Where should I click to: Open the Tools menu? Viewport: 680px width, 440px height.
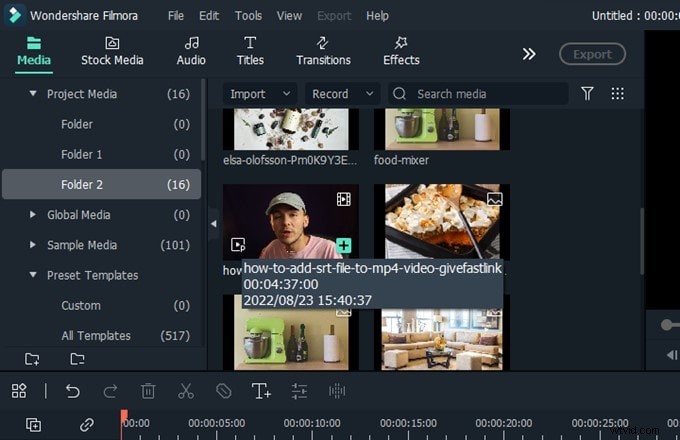point(248,16)
